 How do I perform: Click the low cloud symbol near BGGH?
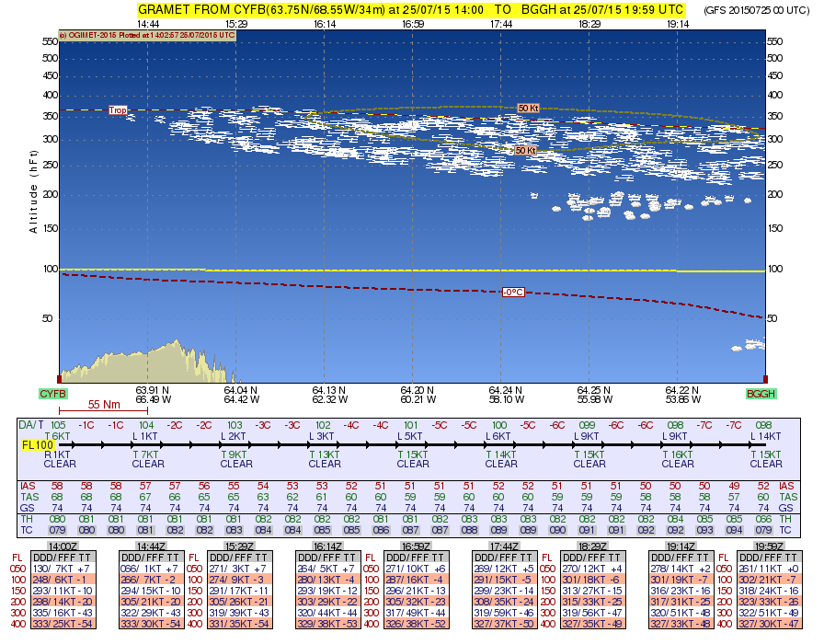tap(745, 347)
